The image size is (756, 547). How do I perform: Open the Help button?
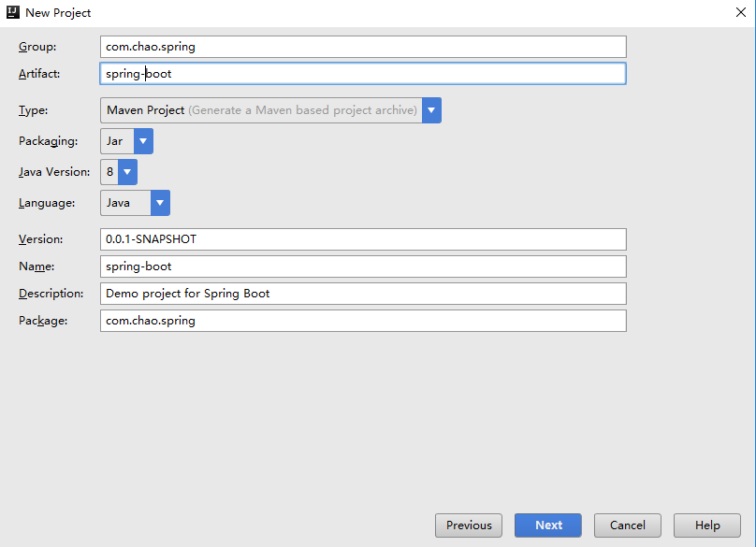pos(707,525)
